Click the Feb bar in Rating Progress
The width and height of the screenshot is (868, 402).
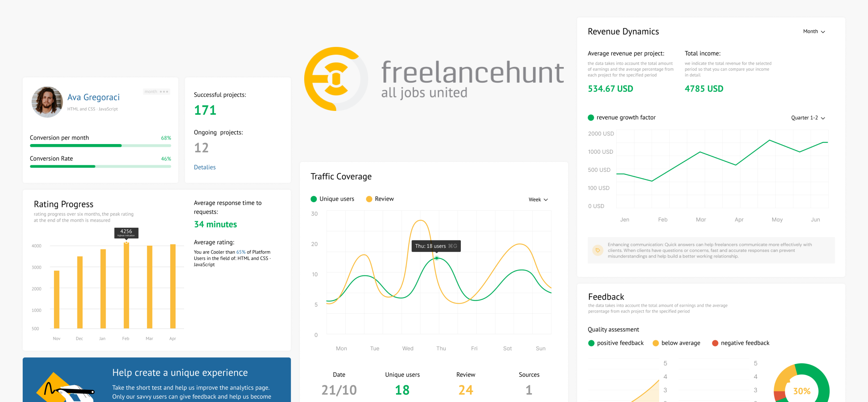click(x=126, y=285)
